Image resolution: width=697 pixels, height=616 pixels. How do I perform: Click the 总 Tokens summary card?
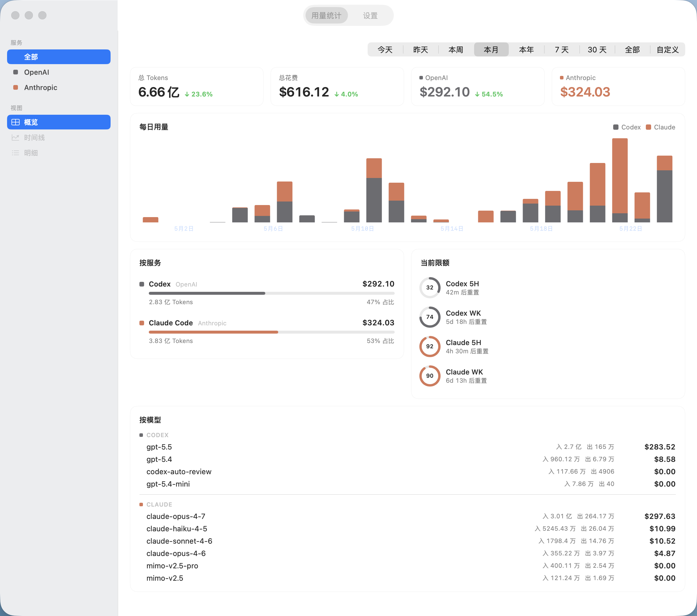click(x=197, y=87)
